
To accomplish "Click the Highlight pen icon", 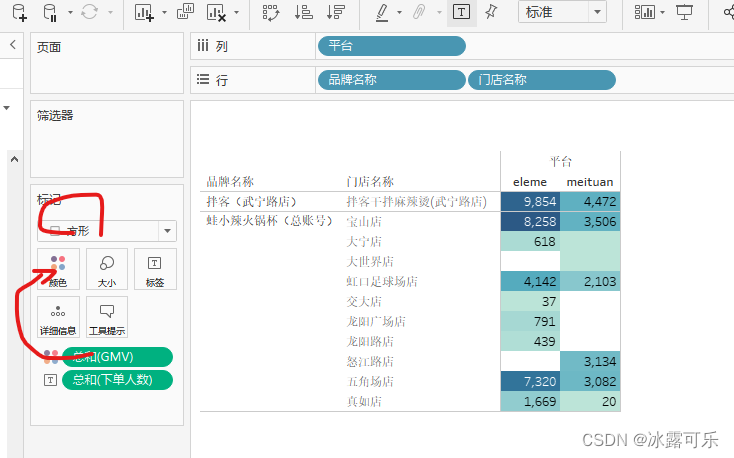I will pyautogui.click(x=382, y=13).
